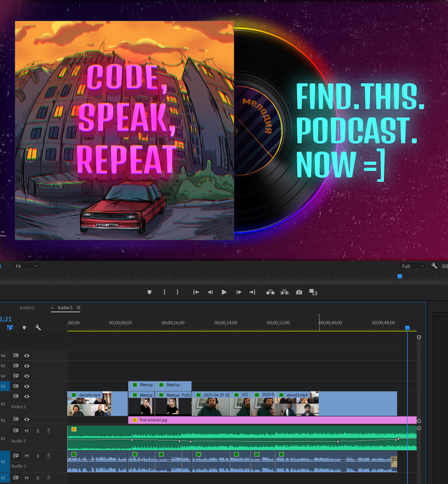Close the trailer3 sequence tab
The width and height of the screenshot is (448, 484).
(x=52, y=308)
